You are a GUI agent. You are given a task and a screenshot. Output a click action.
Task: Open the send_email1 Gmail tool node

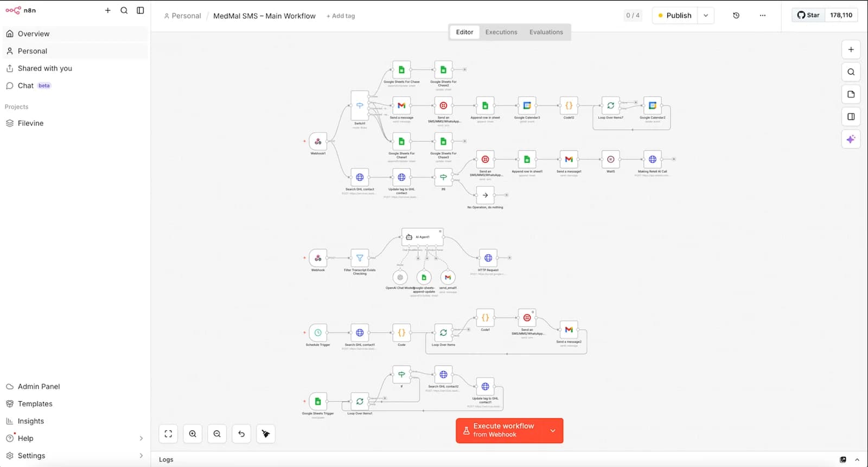click(448, 277)
